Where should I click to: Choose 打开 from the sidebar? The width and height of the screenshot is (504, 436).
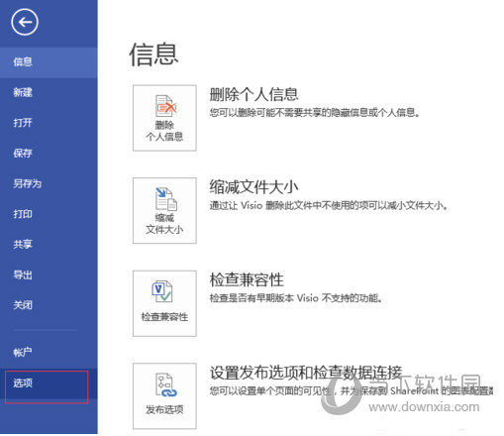pos(49,123)
